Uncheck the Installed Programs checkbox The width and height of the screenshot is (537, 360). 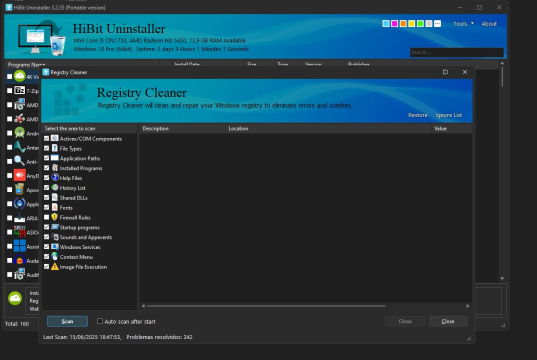point(47,168)
